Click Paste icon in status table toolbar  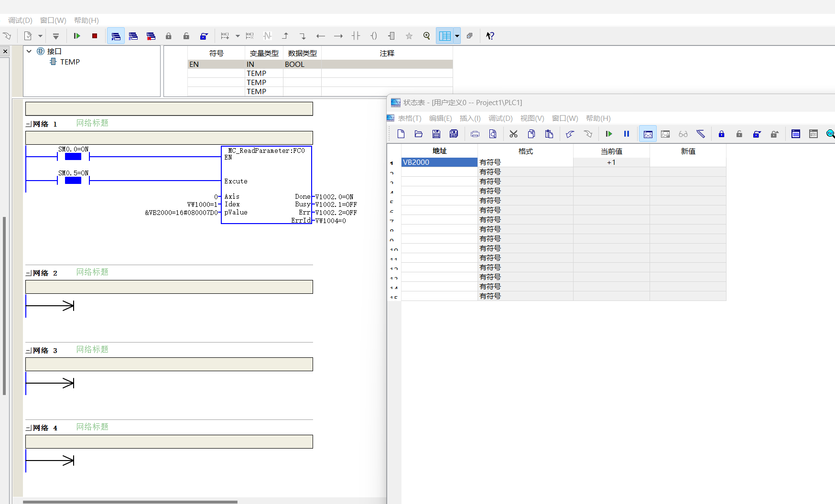pyautogui.click(x=549, y=134)
